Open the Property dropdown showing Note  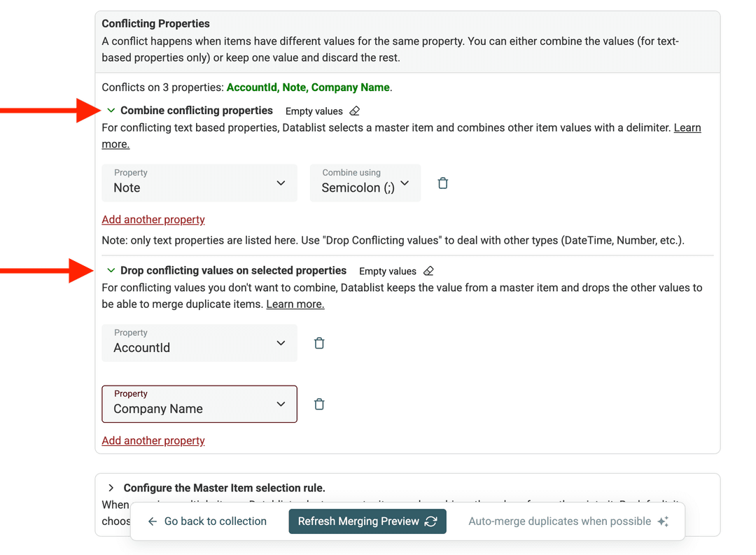tap(199, 183)
